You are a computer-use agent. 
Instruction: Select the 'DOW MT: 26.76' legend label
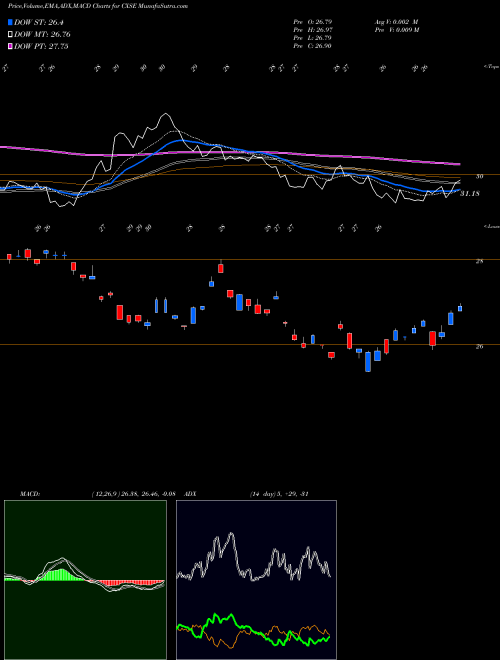tap(42, 35)
